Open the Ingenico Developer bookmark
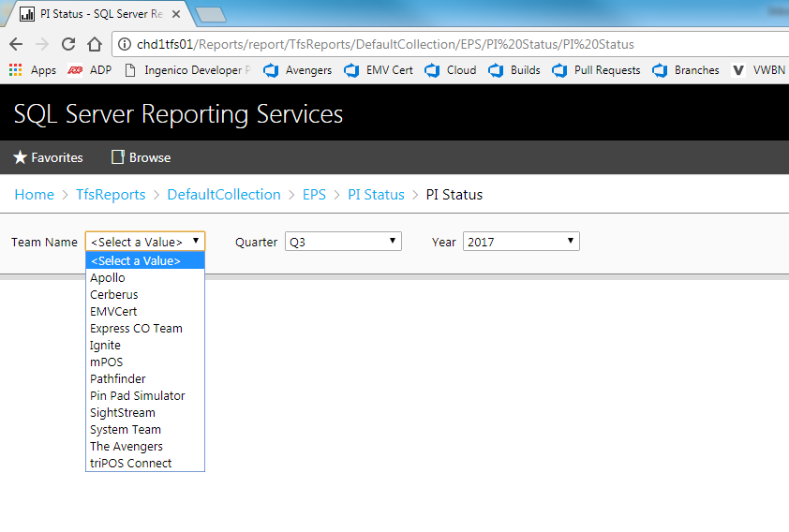 pos(187,70)
